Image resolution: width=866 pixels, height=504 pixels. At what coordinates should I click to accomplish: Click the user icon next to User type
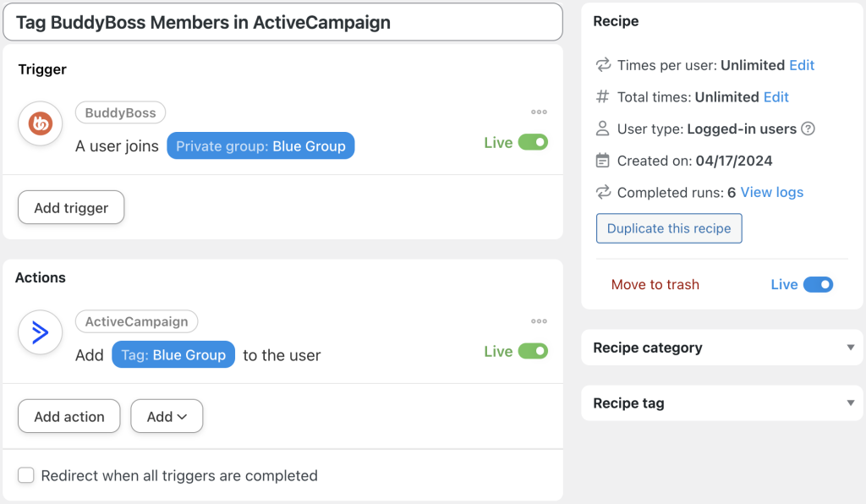pyautogui.click(x=603, y=129)
